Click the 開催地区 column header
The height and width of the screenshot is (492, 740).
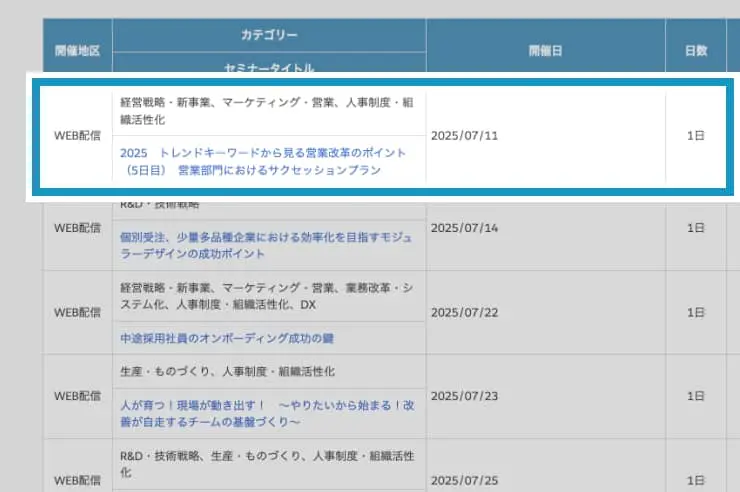click(76, 49)
